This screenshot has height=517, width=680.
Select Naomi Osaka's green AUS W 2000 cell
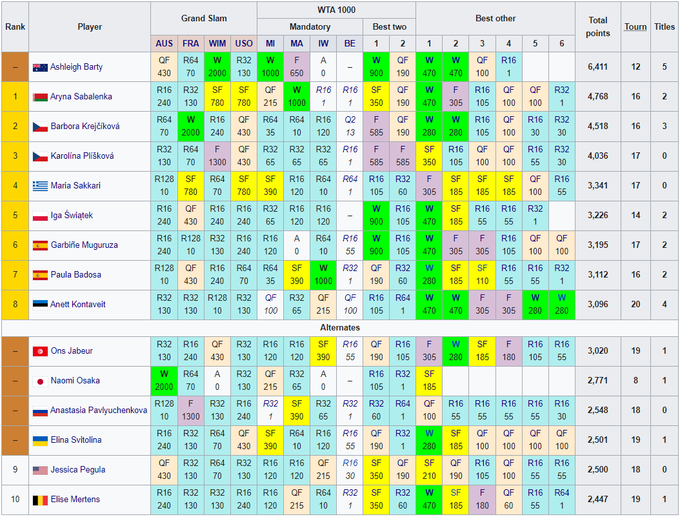164,380
